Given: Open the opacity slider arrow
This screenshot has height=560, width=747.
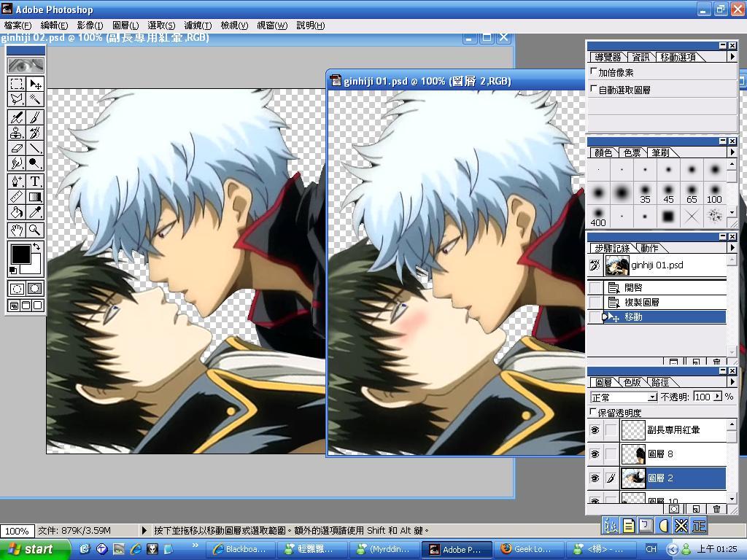Looking at the screenshot, I should click(717, 397).
